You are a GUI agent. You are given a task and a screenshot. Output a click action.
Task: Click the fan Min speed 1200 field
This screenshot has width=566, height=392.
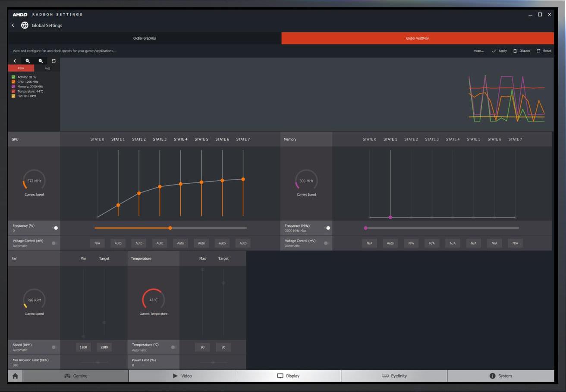pos(83,347)
